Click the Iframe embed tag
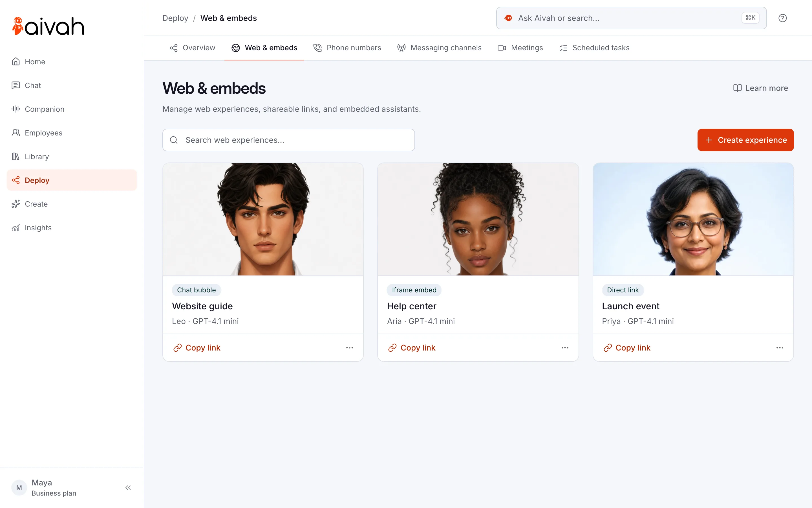 [414, 290]
